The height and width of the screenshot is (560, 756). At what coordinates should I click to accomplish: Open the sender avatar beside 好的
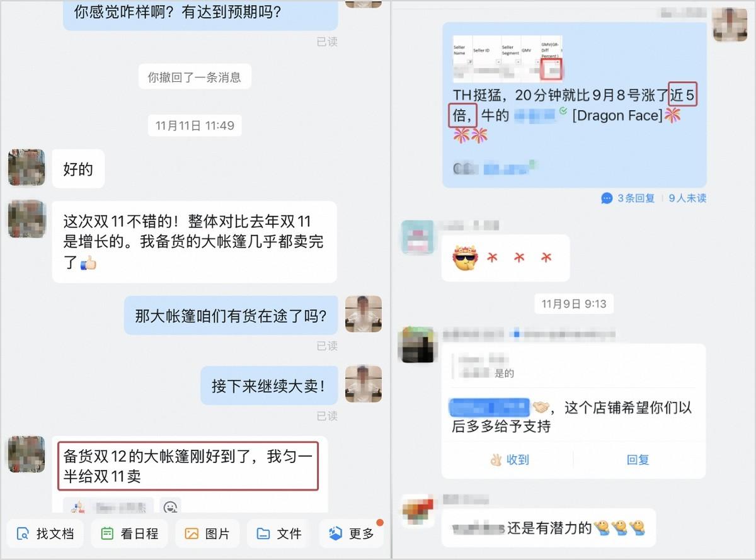pyautogui.click(x=26, y=168)
